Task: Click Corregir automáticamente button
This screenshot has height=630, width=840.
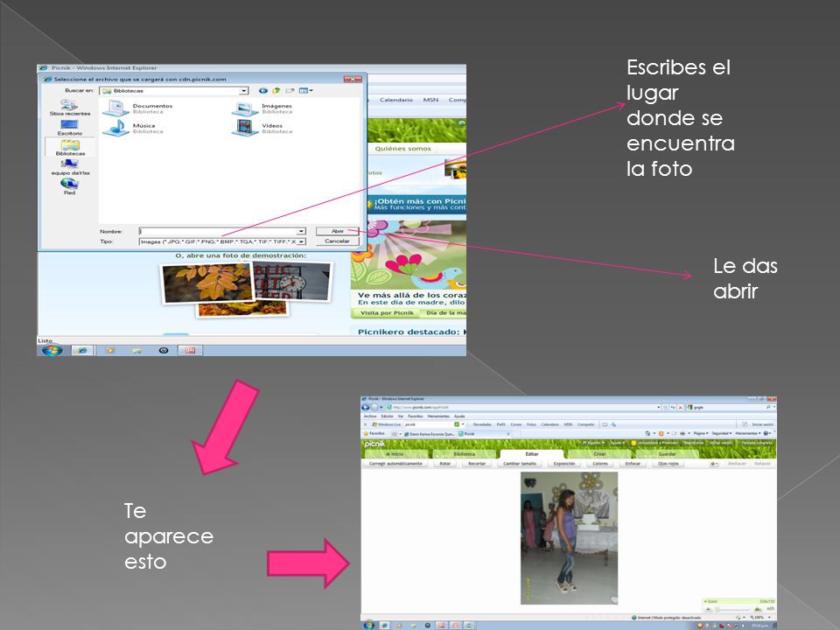Action: pyautogui.click(x=395, y=464)
